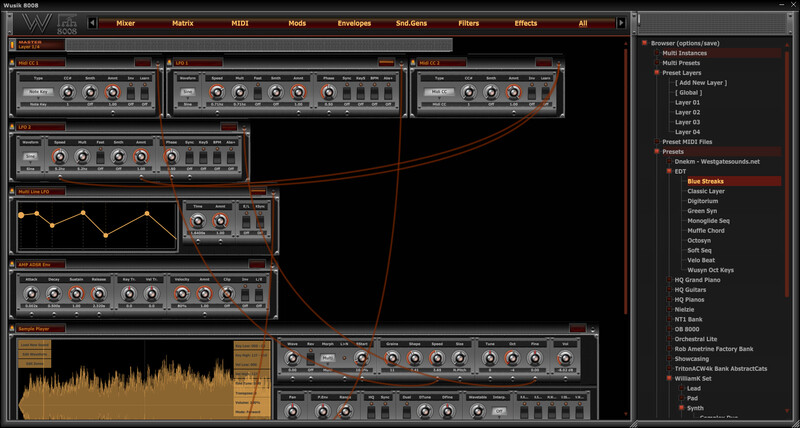Image resolution: width=800 pixels, height=428 pixels.
Task: Click the Amnt knob in Midi CC 1
Action: 112,91
